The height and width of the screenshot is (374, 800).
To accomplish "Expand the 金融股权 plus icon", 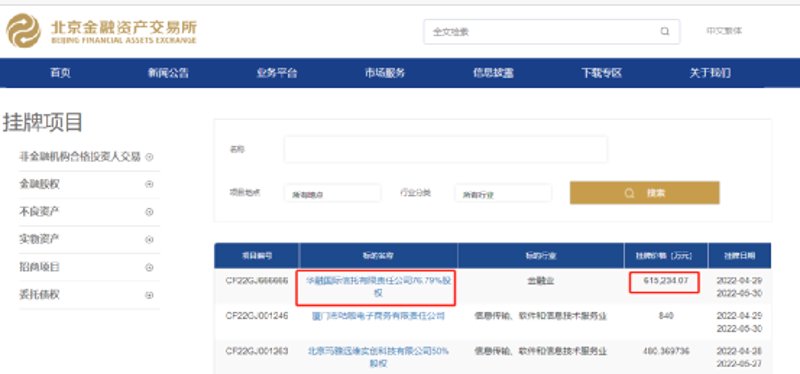I will pyautogui.click(x=149, y=184).
